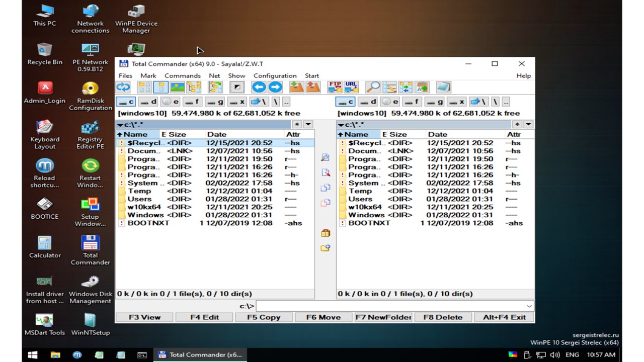Click the F8 Delete button

click(443, 317)
